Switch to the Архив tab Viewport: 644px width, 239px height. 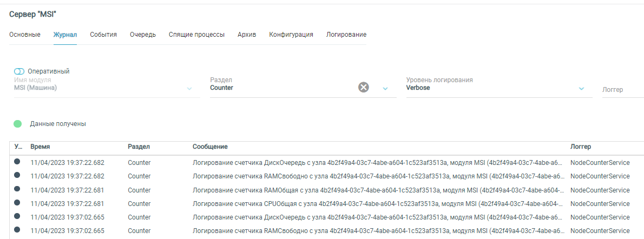pyautogui.click(x=247, y=35)
